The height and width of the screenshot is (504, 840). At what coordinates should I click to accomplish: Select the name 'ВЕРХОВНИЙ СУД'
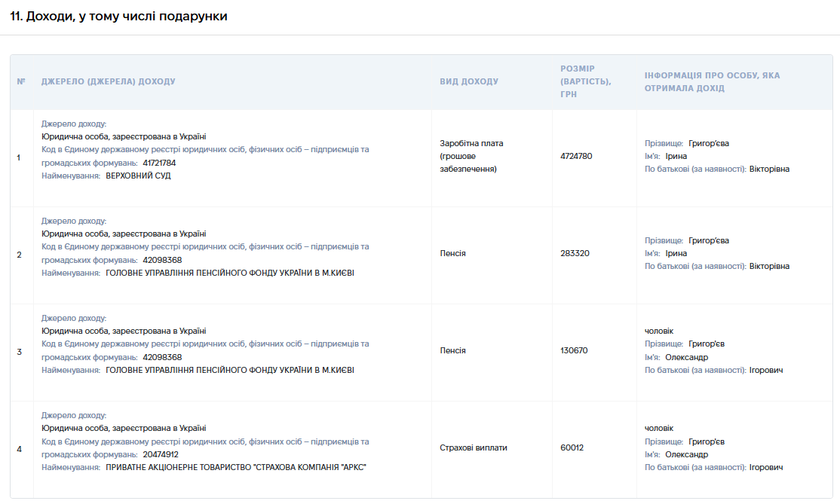[138, 176]
